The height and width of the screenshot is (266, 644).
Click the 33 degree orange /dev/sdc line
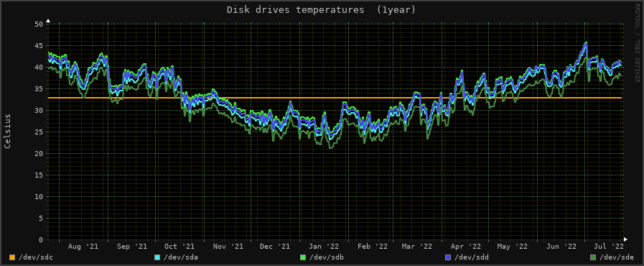[335, 98]
